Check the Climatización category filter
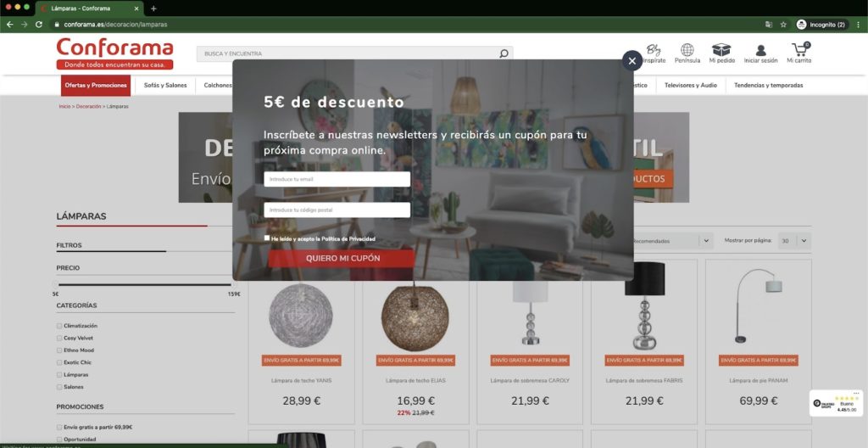This screenshot has width=868, height=448. tap(59, 326)
